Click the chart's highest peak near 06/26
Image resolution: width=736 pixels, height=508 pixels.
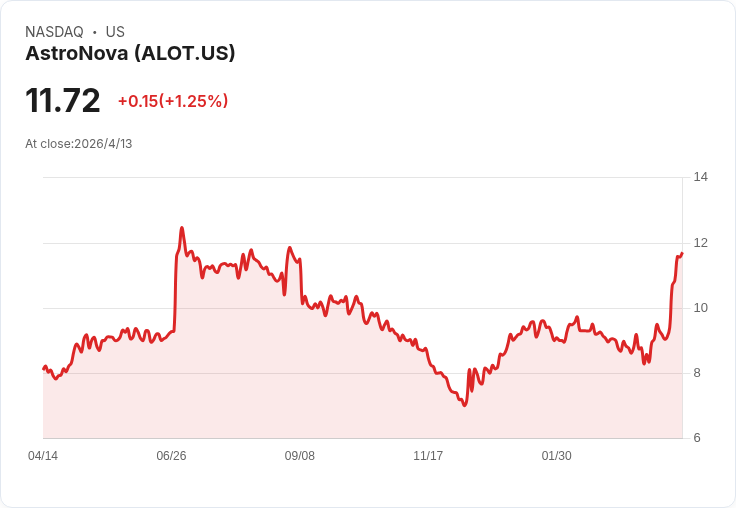[182, 228]
